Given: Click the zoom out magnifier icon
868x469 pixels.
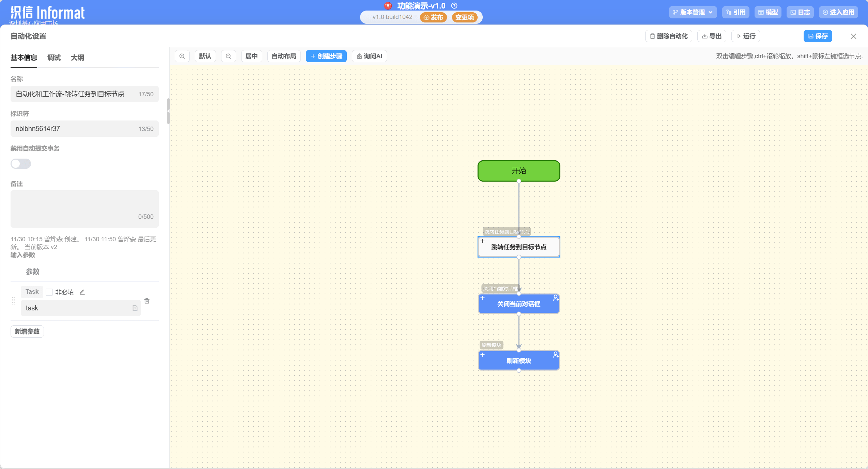Looking at the screenshot, I should (x=229, y=56).
